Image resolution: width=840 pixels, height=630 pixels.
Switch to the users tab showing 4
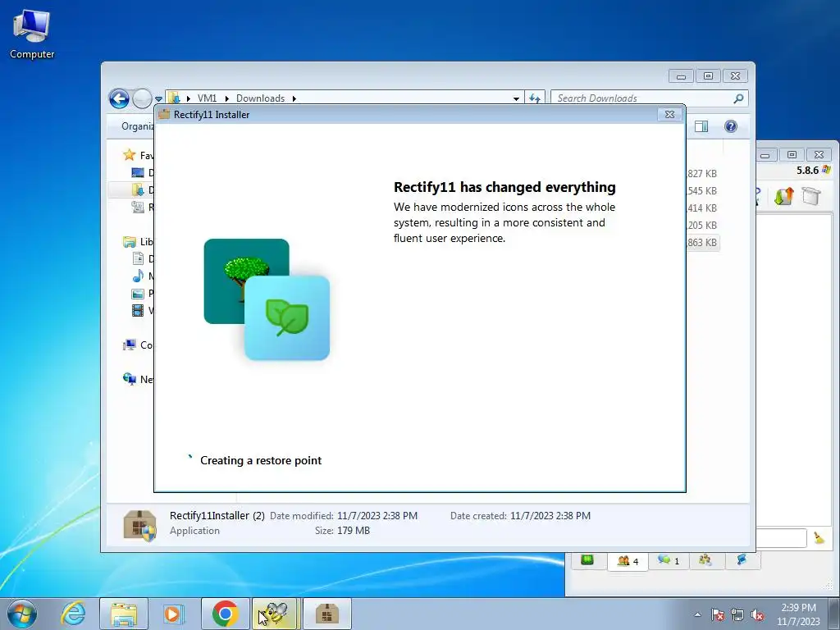click(628, 561)
